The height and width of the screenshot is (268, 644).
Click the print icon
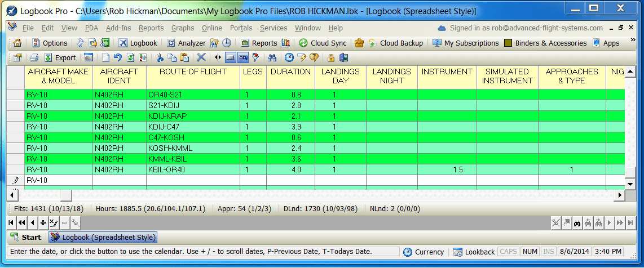click(34, 57)
